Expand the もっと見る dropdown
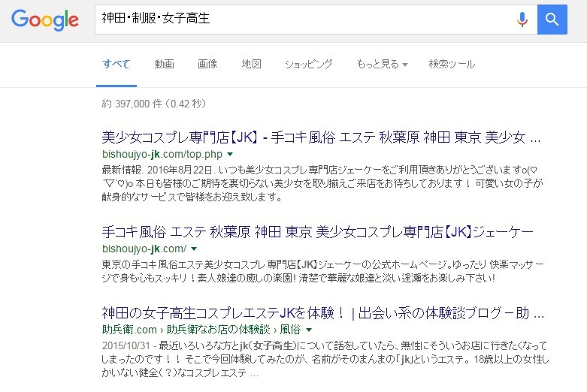The width and height of the screenshot is (587, 392). 382,64
